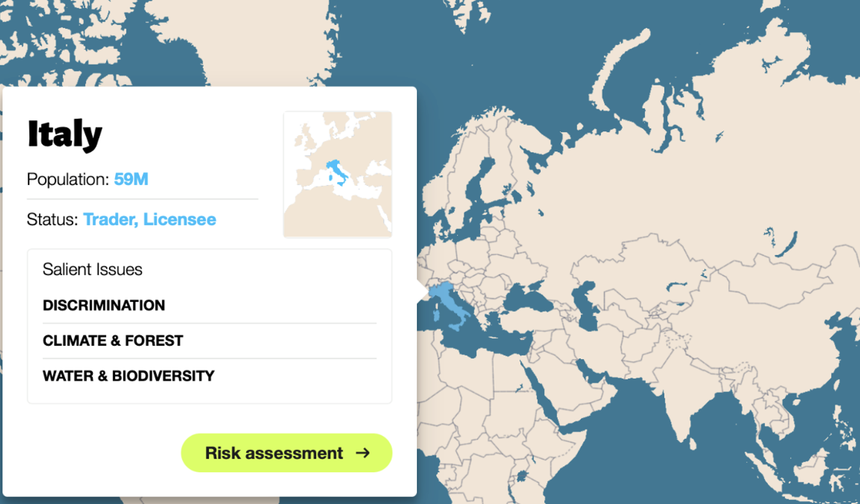This screenshot has height=504, width=860.
Task: Click the Salient Issues section heading
Action: click(x=92, y=270)
